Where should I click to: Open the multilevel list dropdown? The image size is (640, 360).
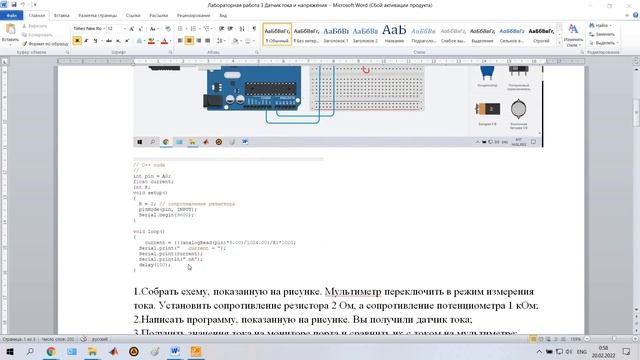pos(212,29)
